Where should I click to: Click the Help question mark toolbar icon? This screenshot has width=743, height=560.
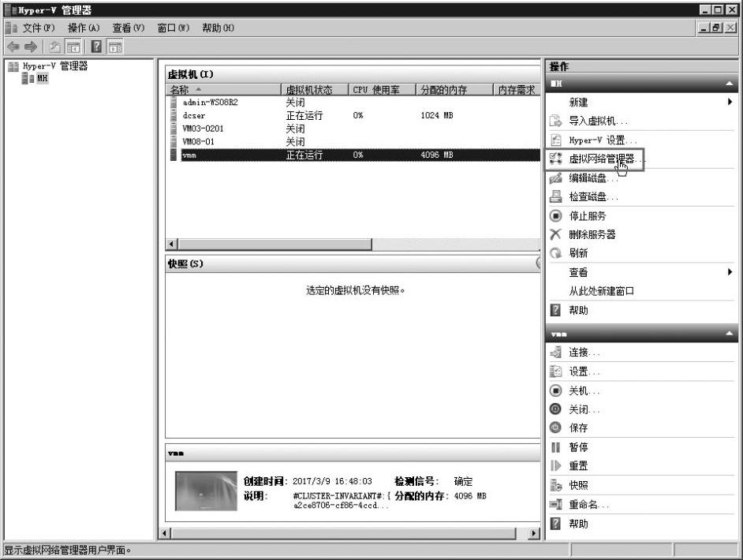tap(97, 47)
